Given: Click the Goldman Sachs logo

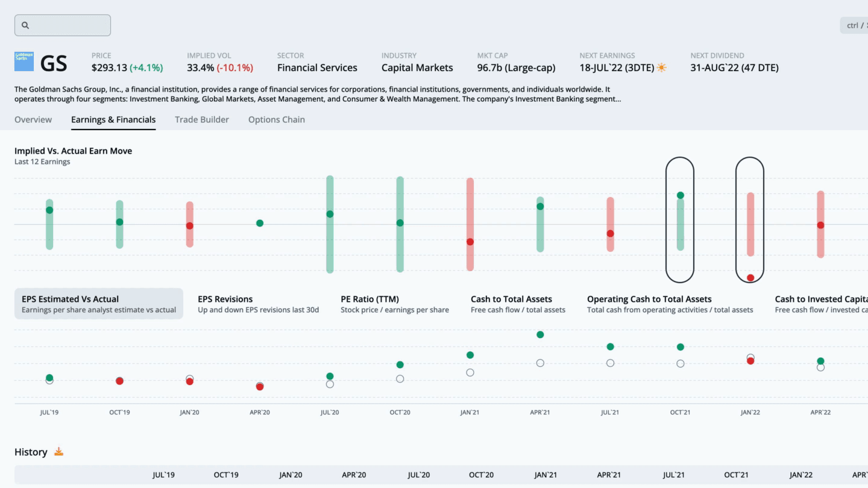Looking at the screenshot, I should tap(24, 62).
